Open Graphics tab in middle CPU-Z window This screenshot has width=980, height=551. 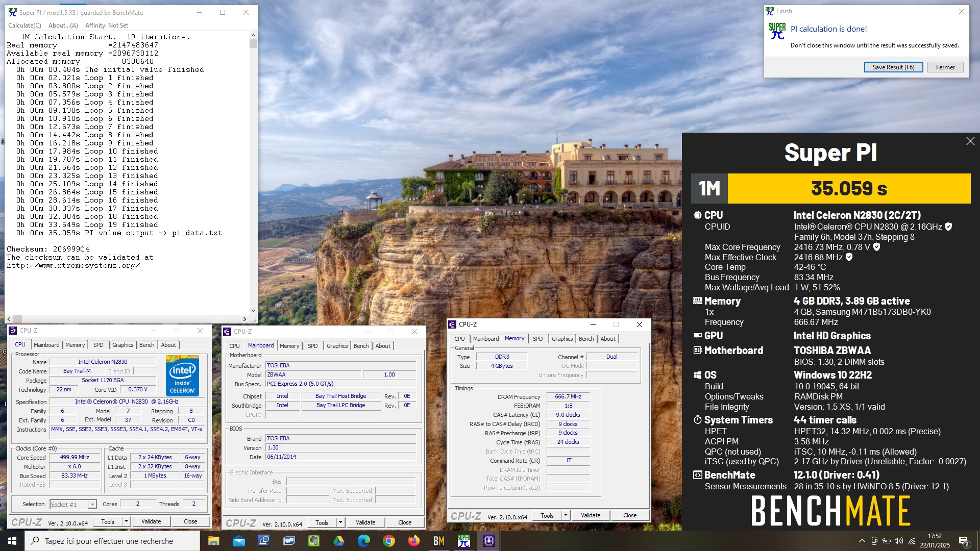pos(337,346)
